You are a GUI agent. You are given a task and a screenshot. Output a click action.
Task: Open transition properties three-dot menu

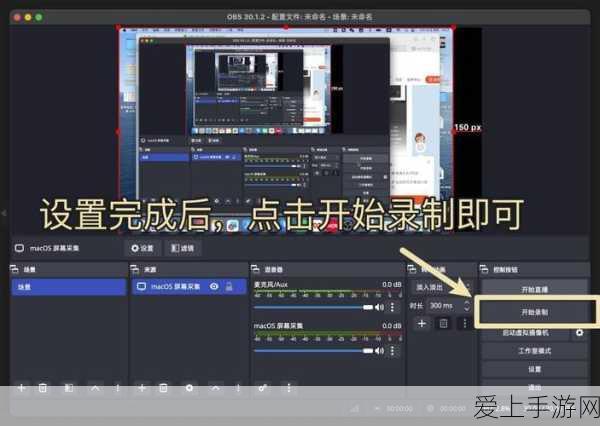coord(465,323)
